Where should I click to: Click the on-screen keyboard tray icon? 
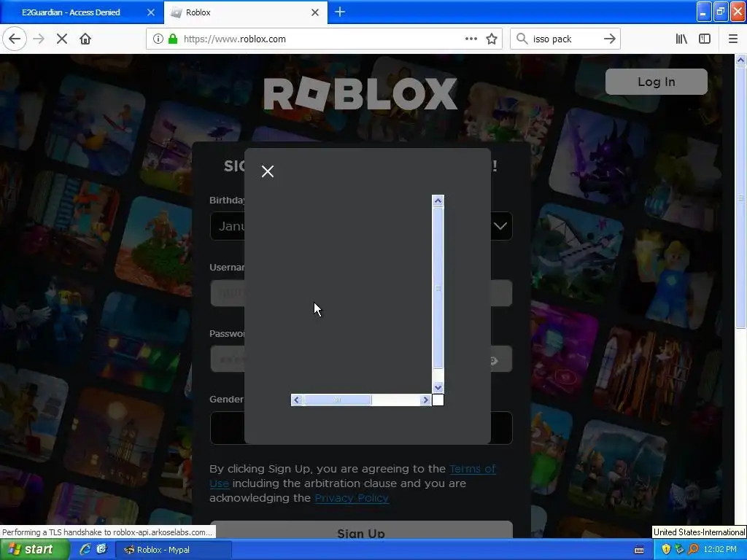[639, 550]
